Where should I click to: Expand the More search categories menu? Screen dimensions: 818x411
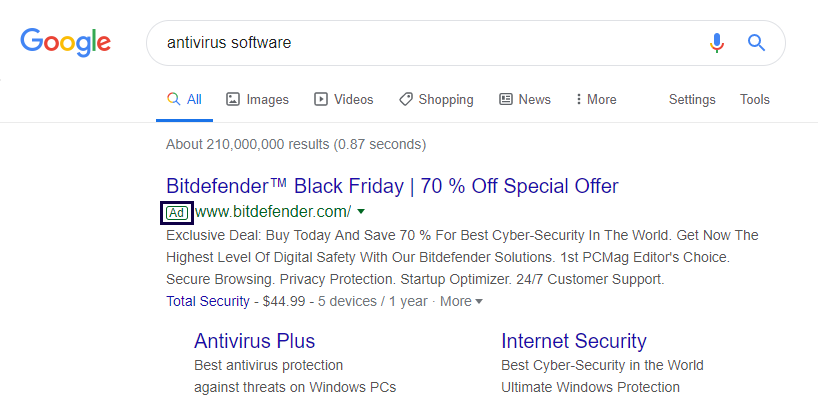(595, 99)
